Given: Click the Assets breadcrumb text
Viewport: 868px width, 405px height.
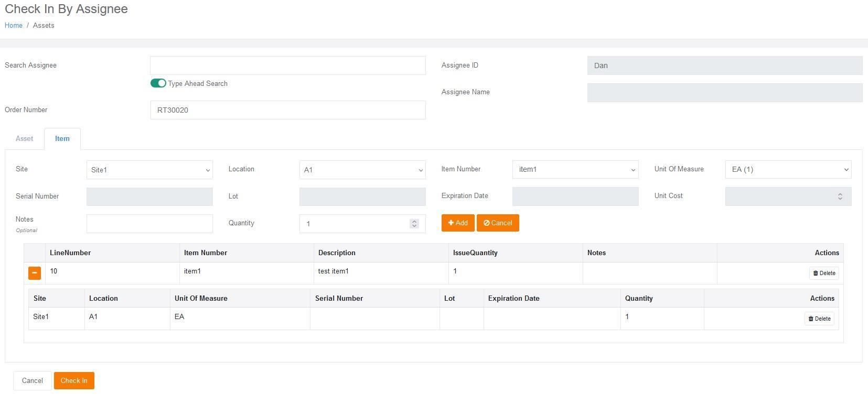Looking at the screenshot, I should 44,25.
